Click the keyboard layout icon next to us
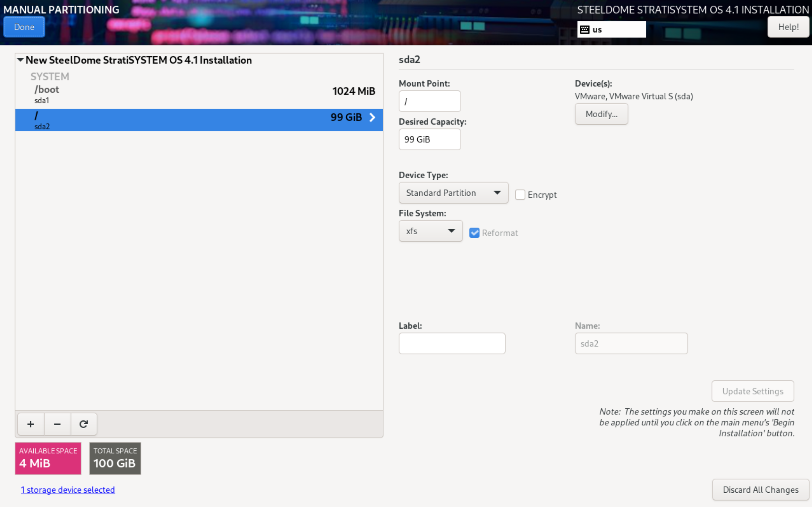 click(x=585, y=30)
